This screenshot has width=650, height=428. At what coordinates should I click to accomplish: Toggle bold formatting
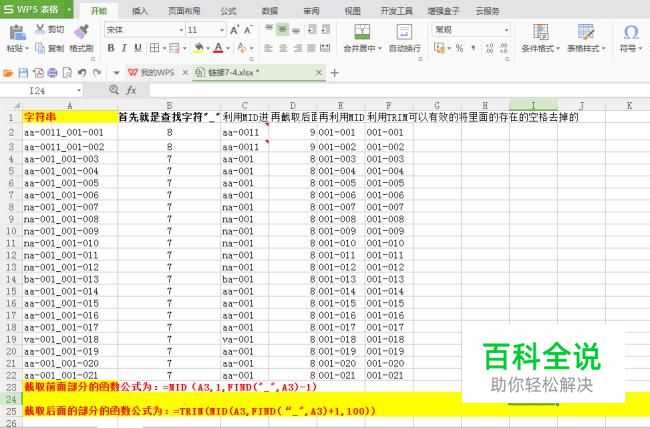point(111,48)
